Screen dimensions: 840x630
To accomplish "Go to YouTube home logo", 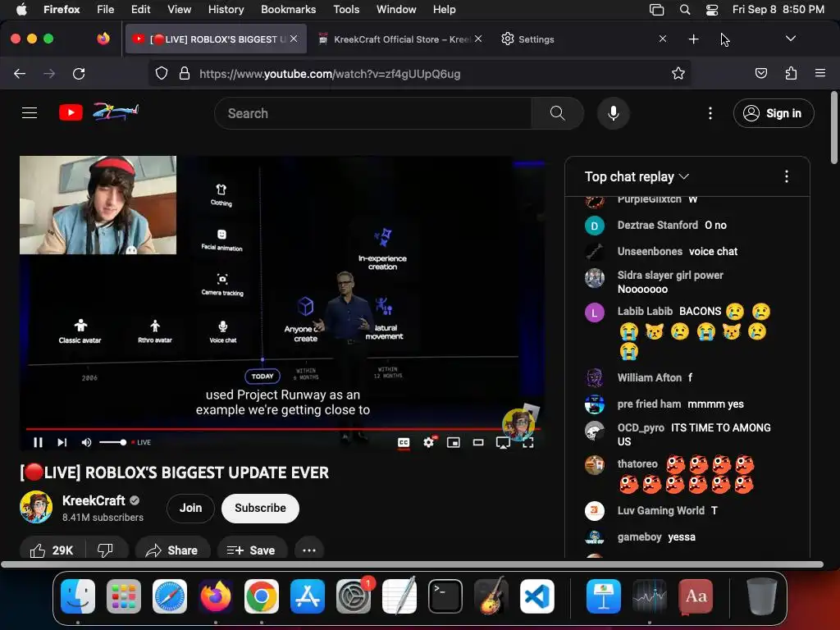I will [x=99, y=112].
